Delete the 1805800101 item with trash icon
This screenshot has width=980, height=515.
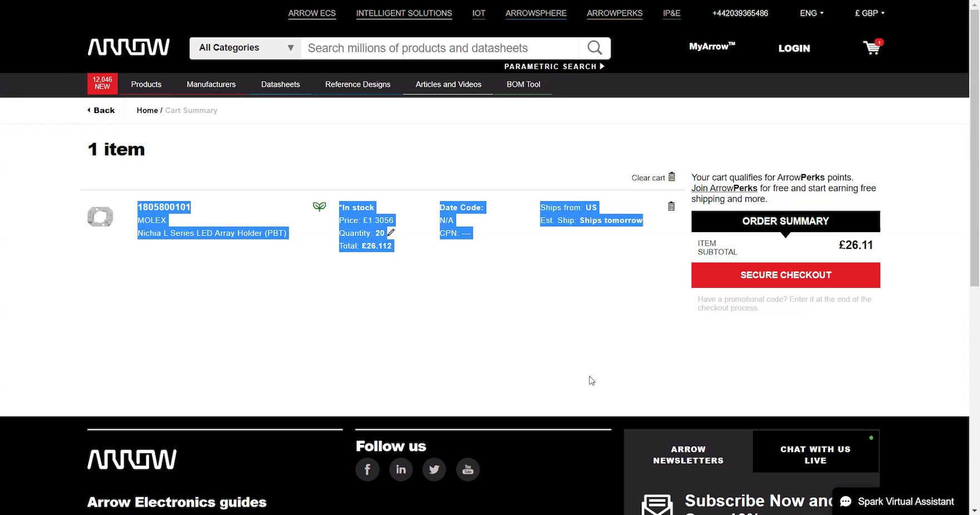click(671, 207)
